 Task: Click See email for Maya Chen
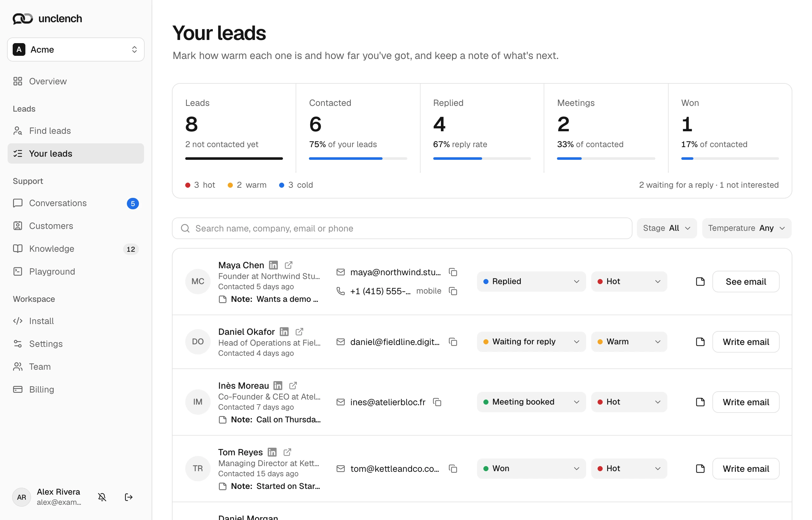coord(746,282)
